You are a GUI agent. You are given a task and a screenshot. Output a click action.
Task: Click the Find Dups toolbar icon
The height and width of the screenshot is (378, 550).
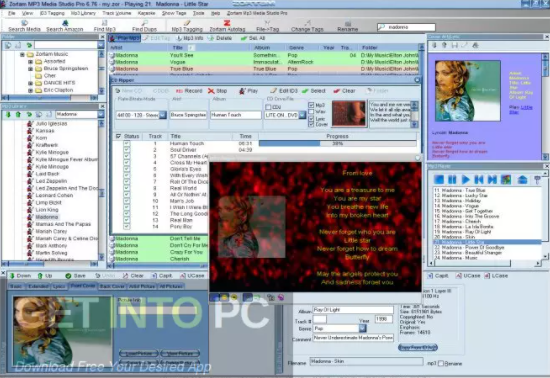(144, 26)
